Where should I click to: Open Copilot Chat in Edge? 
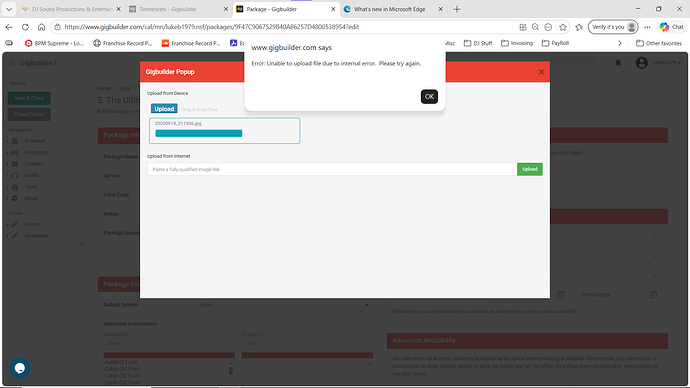coord(672,27)
